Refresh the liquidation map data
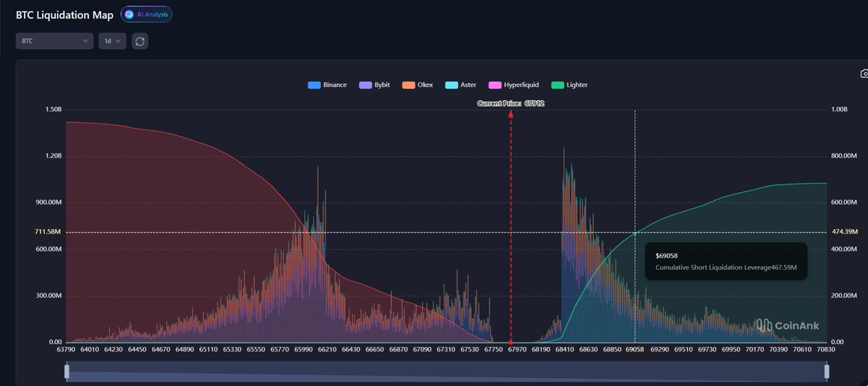Image resolution: width=868 pixels, height=386 pixels. (x=140, y=41)
